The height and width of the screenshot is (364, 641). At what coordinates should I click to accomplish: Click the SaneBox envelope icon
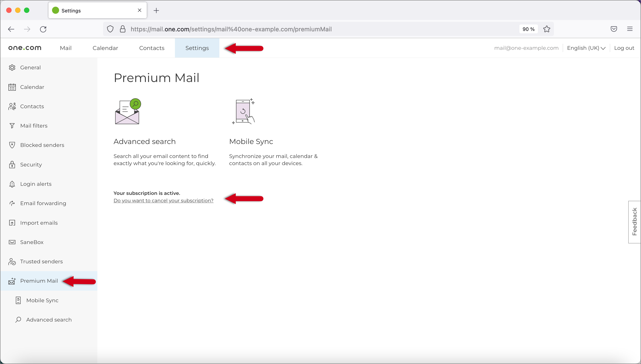12,242
